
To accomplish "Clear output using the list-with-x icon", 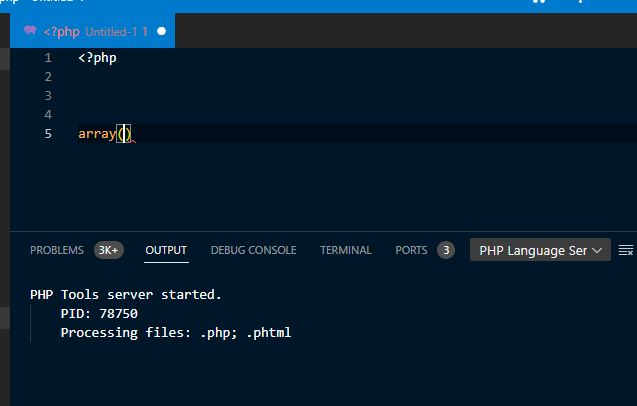I will tap(626, 250).
